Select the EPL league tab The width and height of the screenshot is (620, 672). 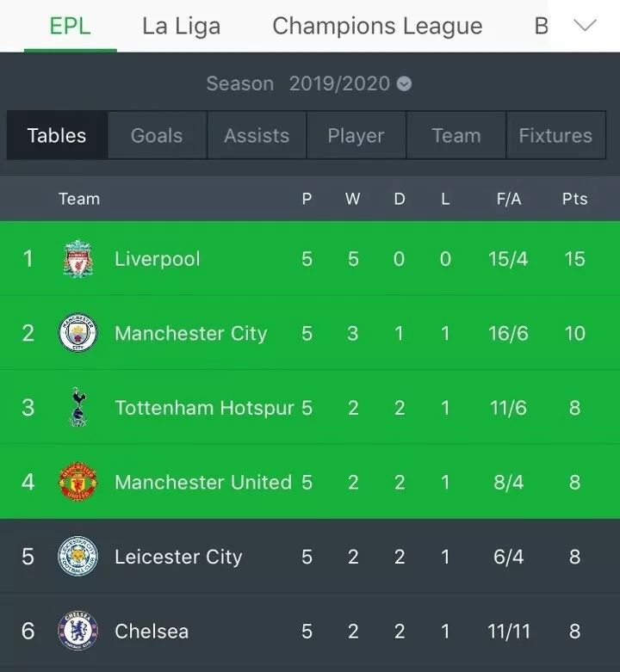coord(70,26)
